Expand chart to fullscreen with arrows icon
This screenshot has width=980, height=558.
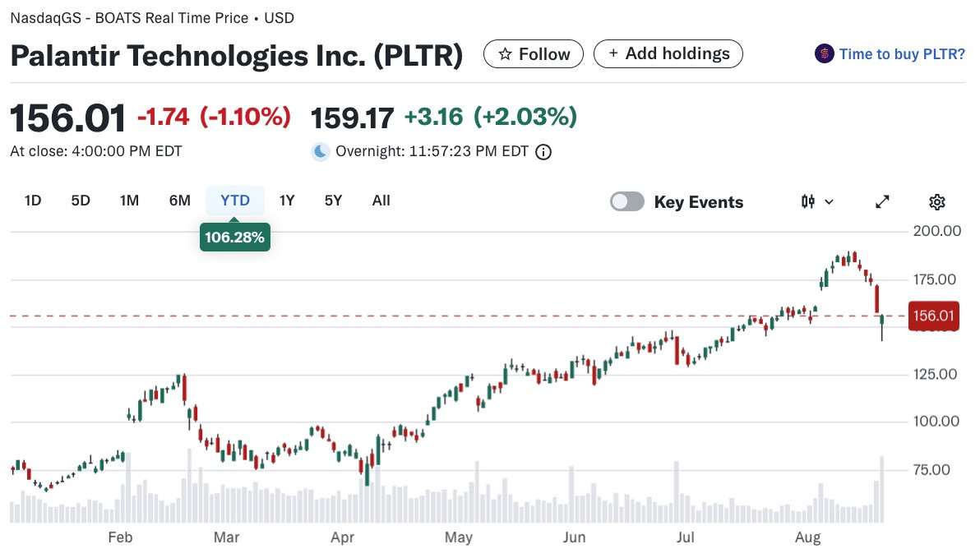tap(882, 202)
